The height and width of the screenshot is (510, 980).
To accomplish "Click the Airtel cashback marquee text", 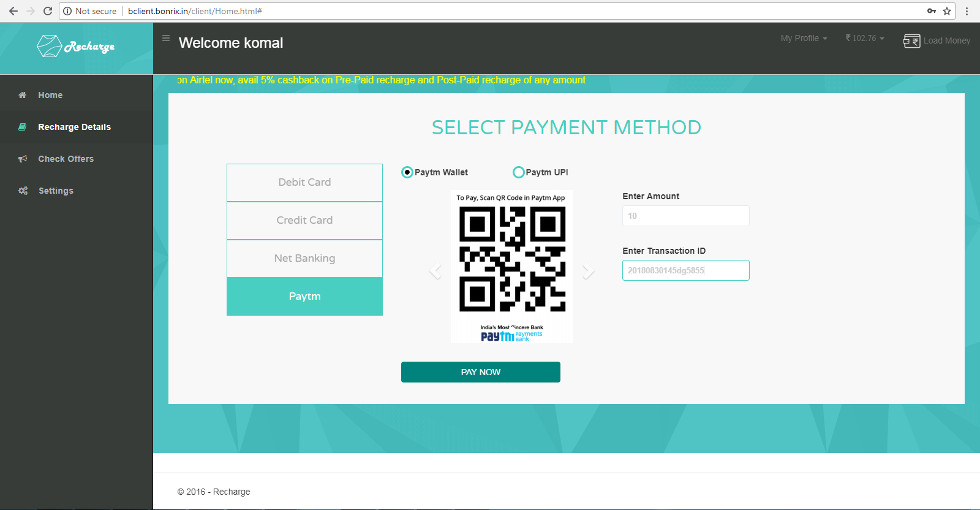I will click(x=381, y=80).
